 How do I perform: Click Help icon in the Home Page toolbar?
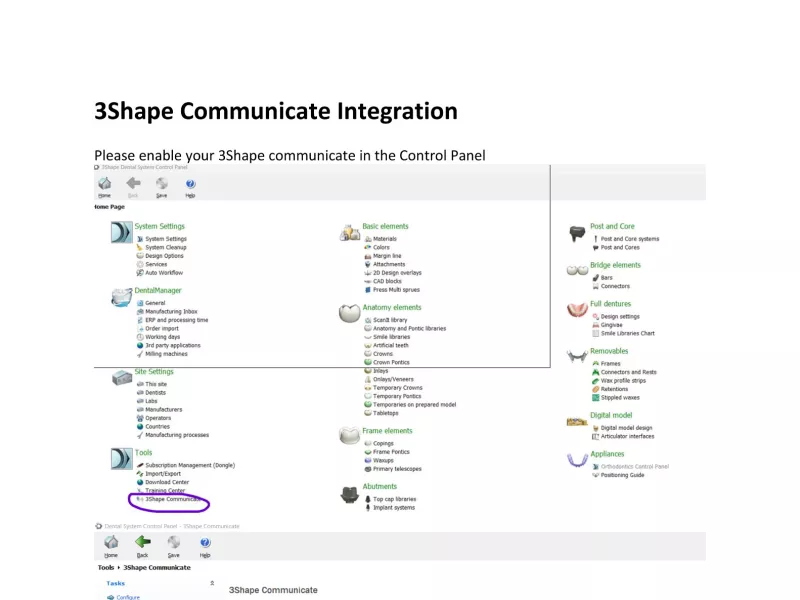tap(190, 184)
